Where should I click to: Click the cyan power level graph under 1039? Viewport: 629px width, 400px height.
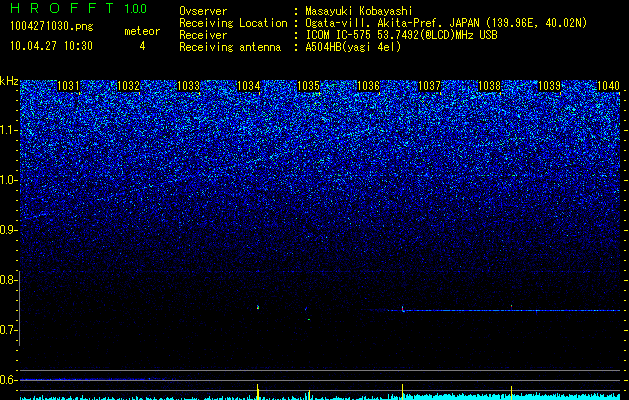click(550, 396)
